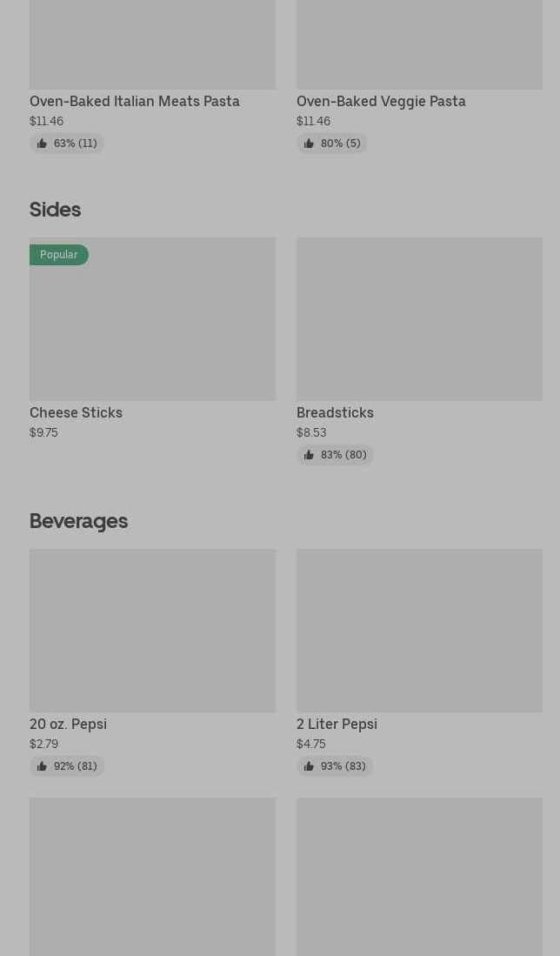The height and width of the screenshot is (956, 560).
Task: Click the Popular badge on Cheese Sticks
Action: tap(59, 255)
